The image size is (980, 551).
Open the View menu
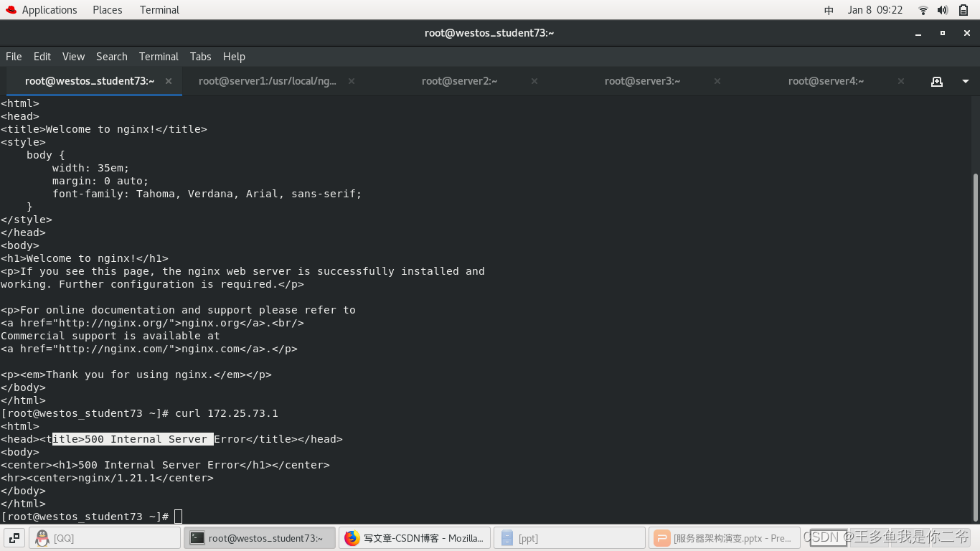pos(73,57)
